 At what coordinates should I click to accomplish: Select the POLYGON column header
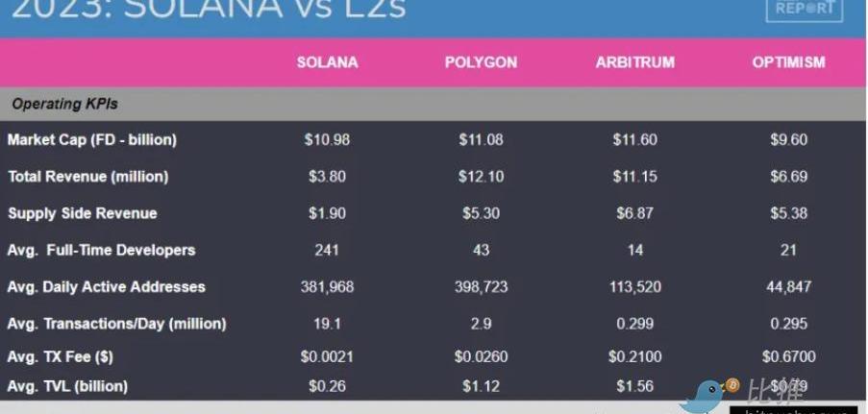tap(481, 62)
